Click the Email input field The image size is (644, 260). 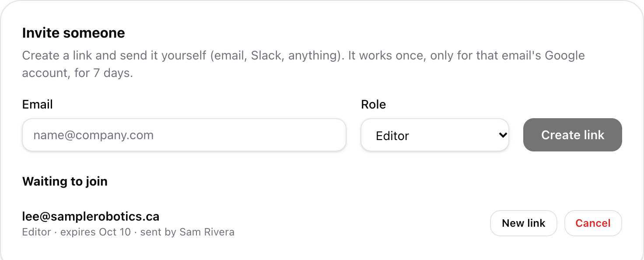[184, 135]
